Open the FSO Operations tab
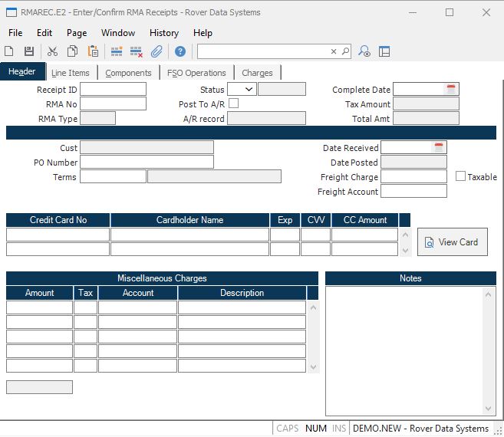 click(196, 73)
